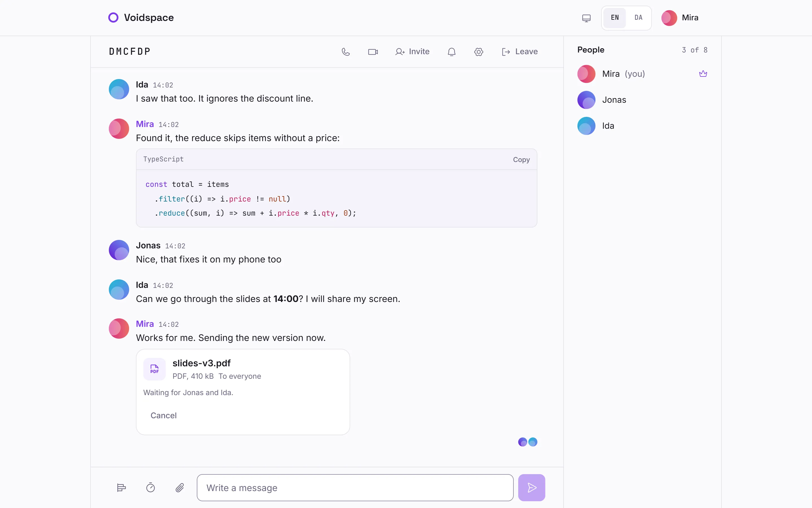Click the People panel heading

[x=591, y=50]
